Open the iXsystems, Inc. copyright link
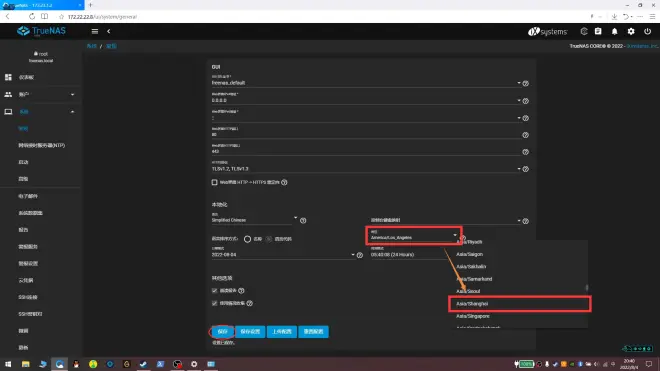This screenshot has height=371, width=660. (x=642, y=46)
